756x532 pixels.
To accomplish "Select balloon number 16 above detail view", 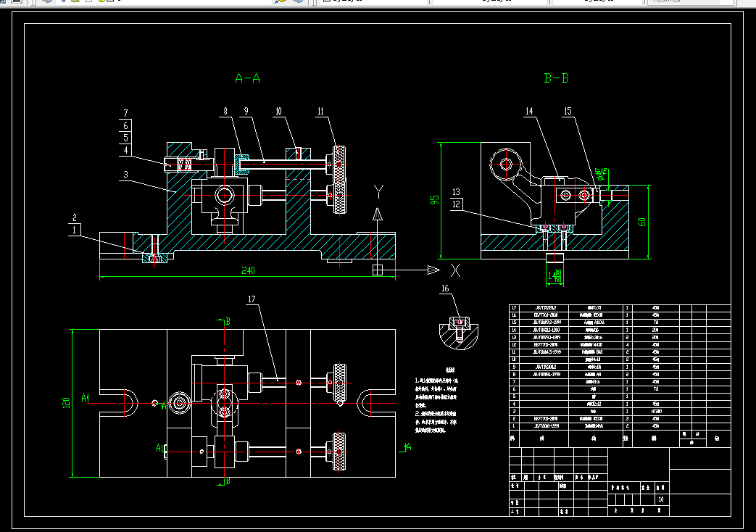I will [x=444, y=288].
